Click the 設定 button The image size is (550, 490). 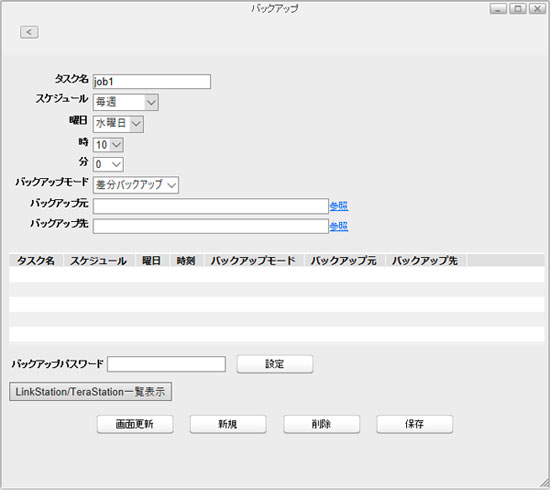coord(275,364)
